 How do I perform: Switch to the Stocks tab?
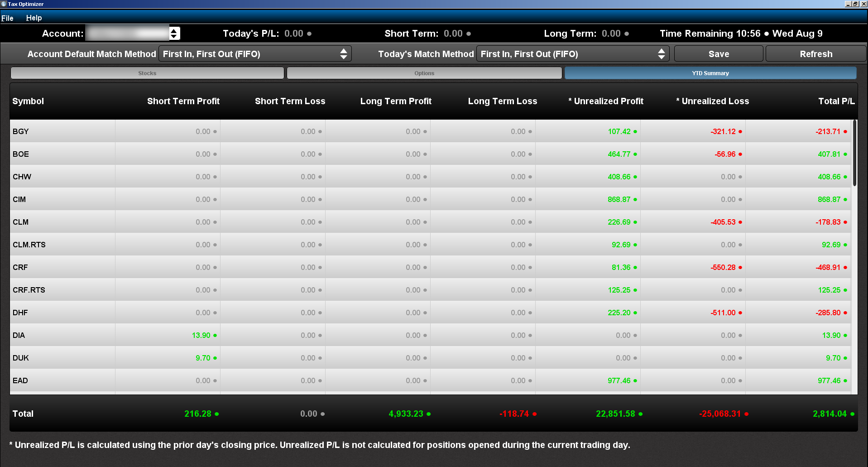click(147, 73)
